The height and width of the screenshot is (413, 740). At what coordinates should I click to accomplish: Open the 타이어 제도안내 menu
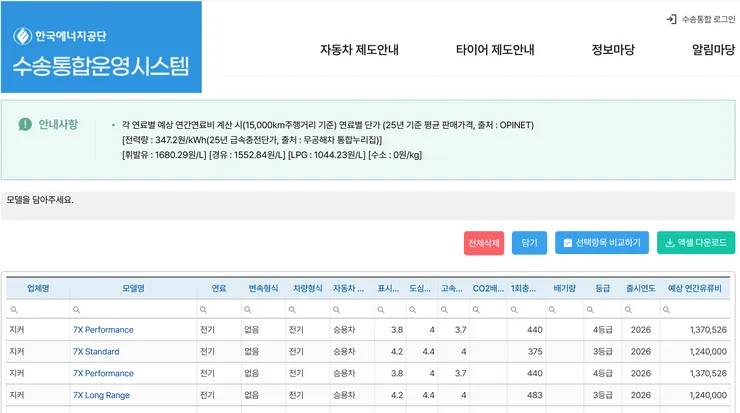click(495, 50)
